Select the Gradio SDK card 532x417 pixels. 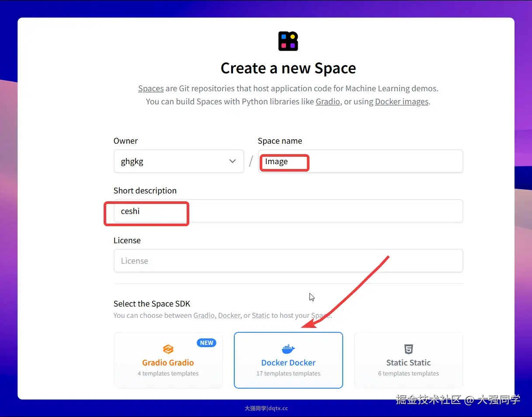(168, 360)
